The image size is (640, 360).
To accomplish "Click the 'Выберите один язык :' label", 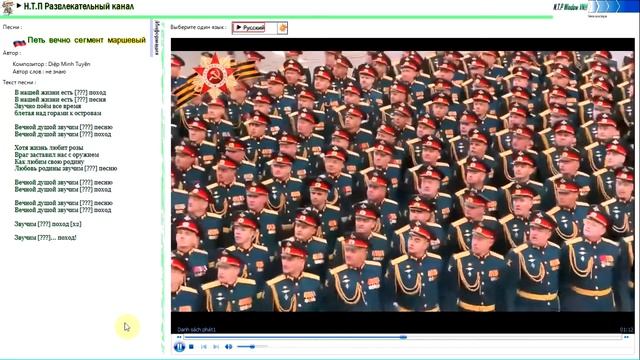I will coord(198,27).
